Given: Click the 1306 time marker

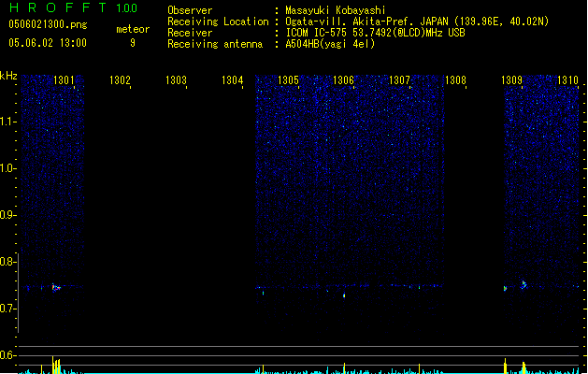Looking at the screenshot, I should click(343, 80).
